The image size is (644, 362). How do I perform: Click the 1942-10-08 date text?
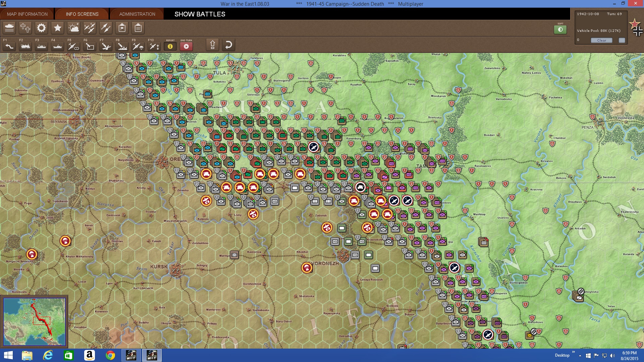[588, 14]
